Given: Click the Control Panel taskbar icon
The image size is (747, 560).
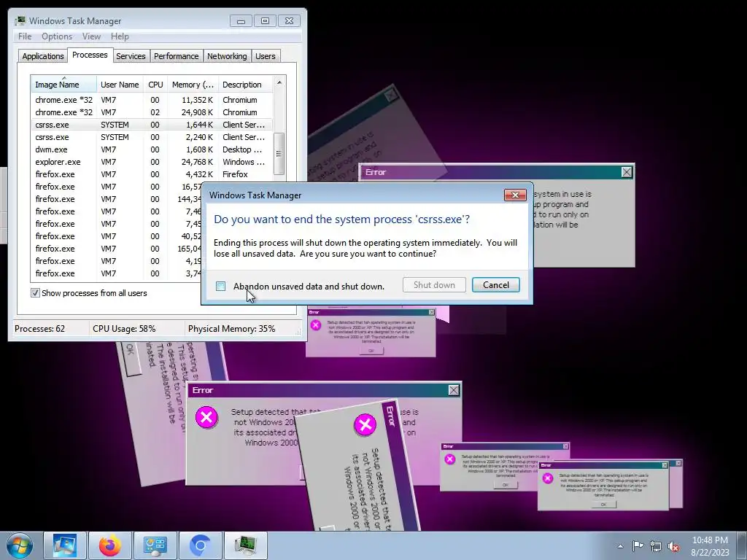Looking at the screenshot, I should tap(155, 545).
